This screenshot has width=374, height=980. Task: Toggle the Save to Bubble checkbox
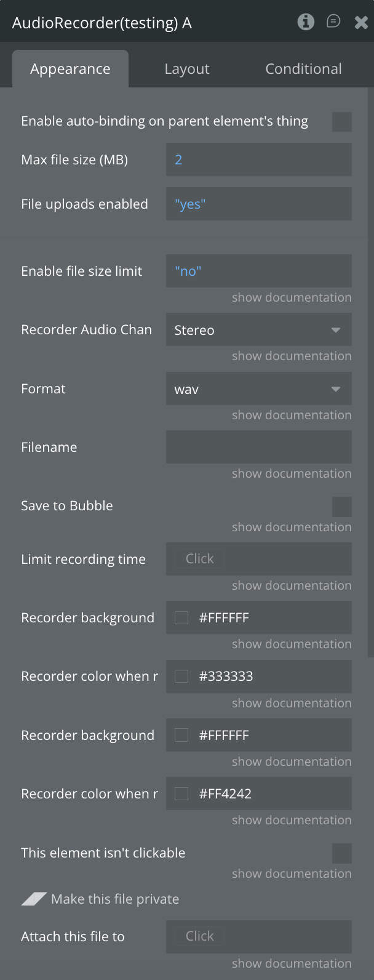click(x=341, y=507)
